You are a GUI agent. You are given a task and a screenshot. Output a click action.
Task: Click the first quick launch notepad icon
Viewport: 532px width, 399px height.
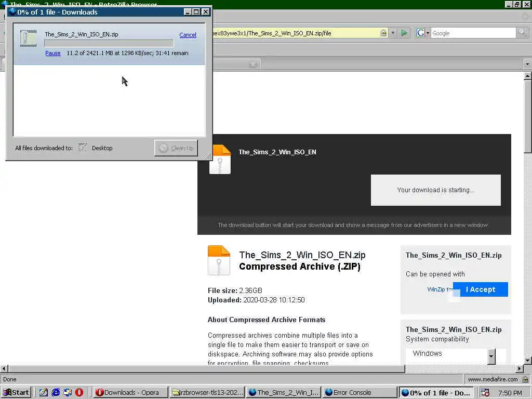click(x=43, y=393)
